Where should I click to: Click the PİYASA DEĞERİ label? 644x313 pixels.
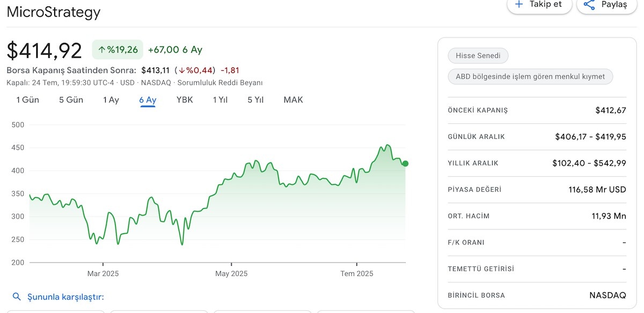click(x=474, y=190)
